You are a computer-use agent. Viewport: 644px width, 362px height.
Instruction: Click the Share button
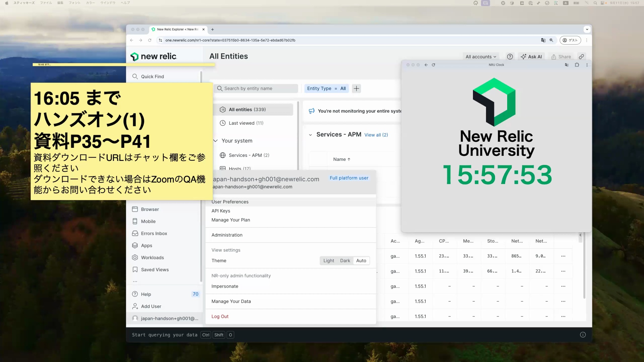point(561,57)
